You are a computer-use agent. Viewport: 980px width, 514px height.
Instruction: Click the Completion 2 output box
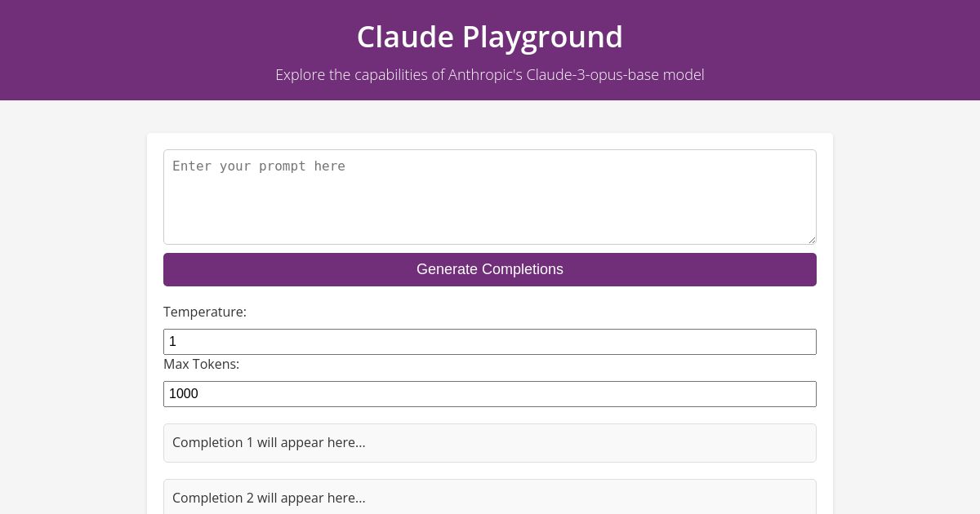point(490,498)
